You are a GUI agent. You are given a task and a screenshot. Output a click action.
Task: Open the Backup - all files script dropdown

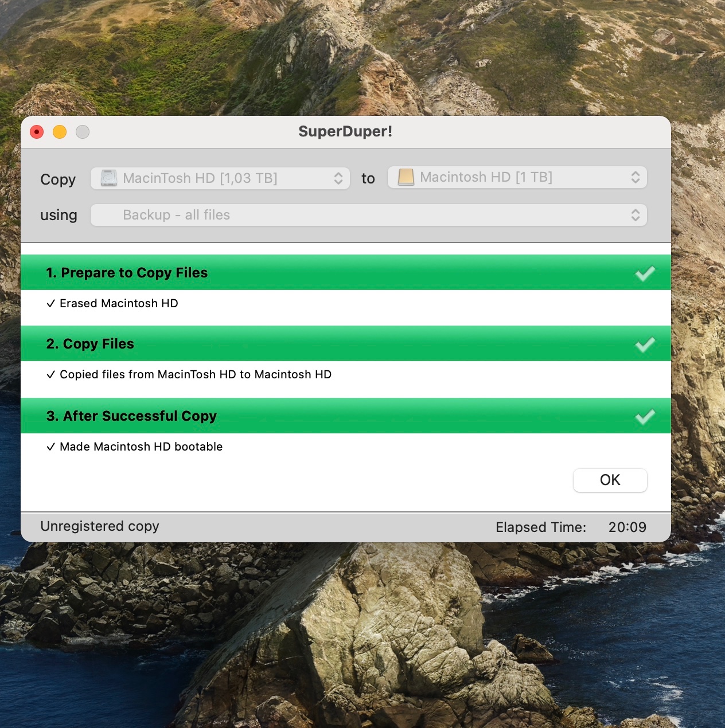pos(369,215)
